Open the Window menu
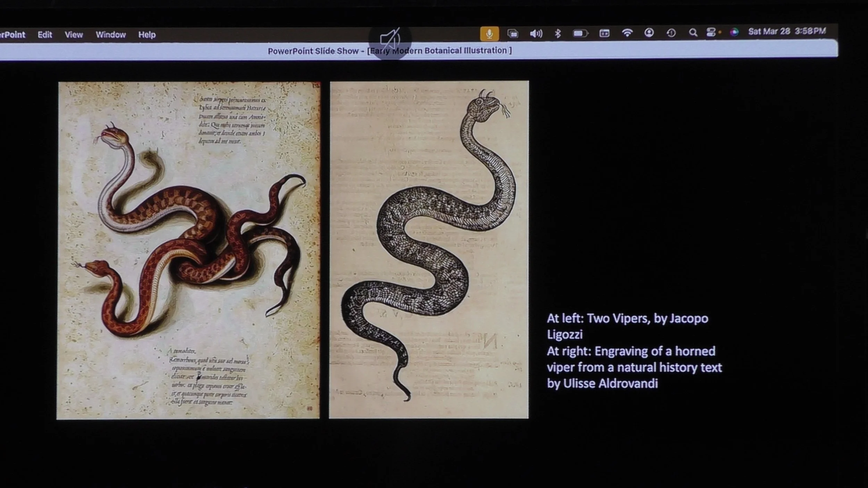Viewport: 868px width, 488px height. coord(111,35)
